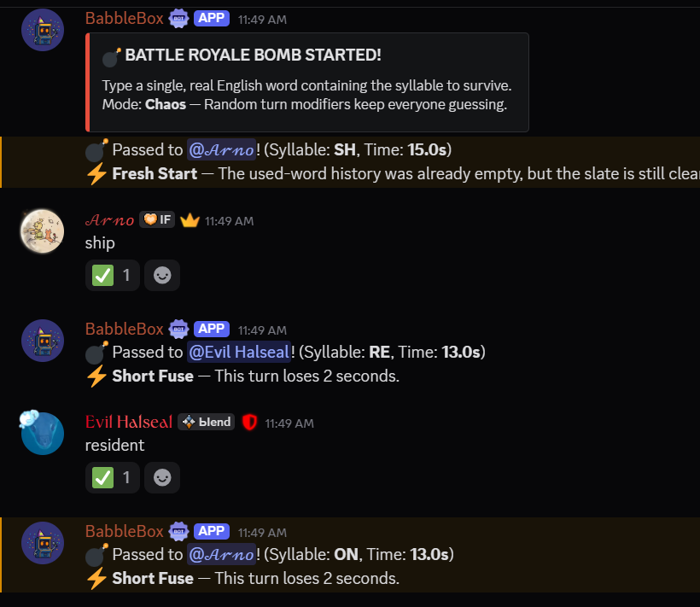Click the "IF" server tag beside Arno
This screenshot has width=700, height=607.
[x=156, y=220]
